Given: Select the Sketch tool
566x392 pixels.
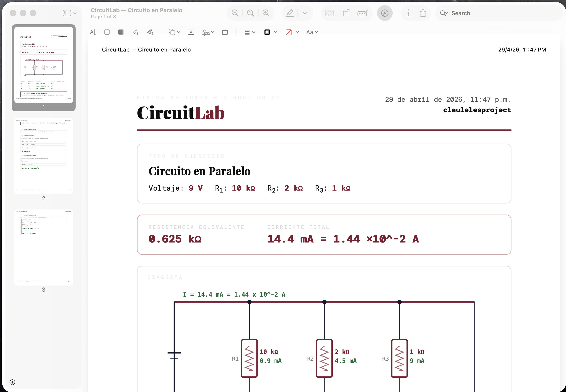Looking at the screenshot, I should 136,32.
